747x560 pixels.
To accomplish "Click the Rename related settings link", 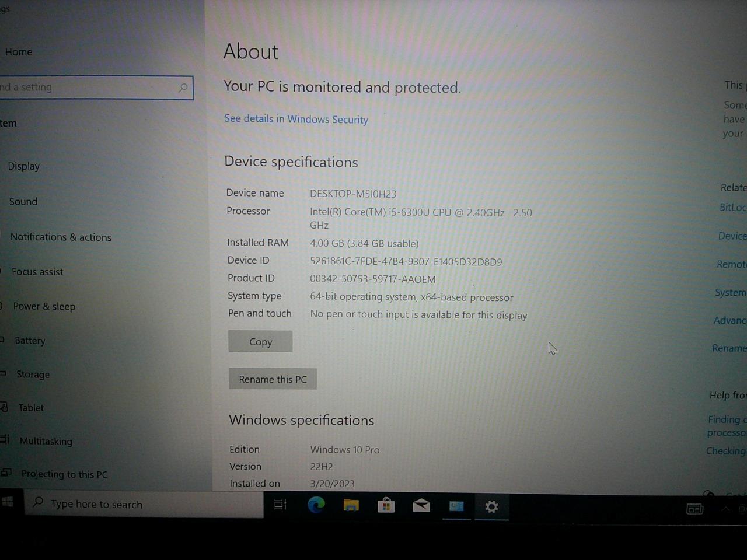I will (729, 348).
